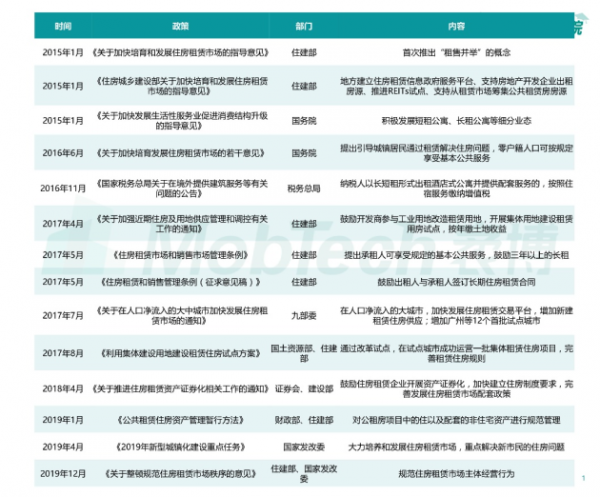
Task: Click the green logo icon beside the 内容 header
Action: click(581, 25)
